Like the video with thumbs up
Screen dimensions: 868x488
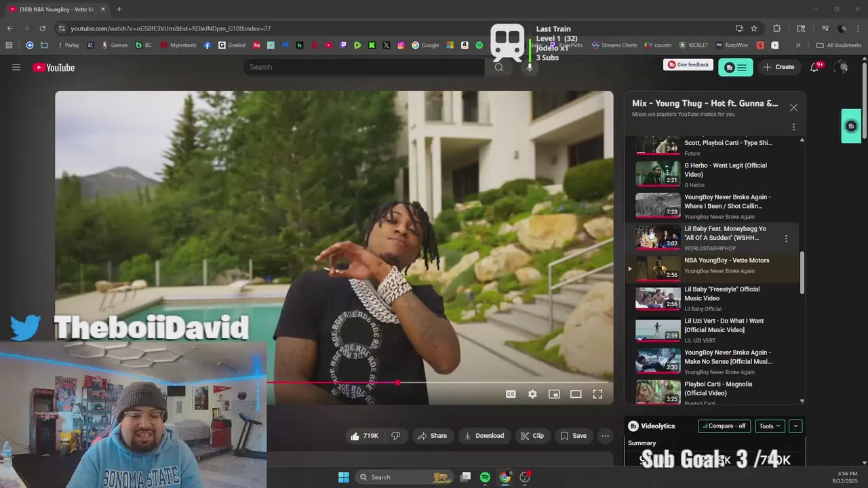tap(364, 436)
